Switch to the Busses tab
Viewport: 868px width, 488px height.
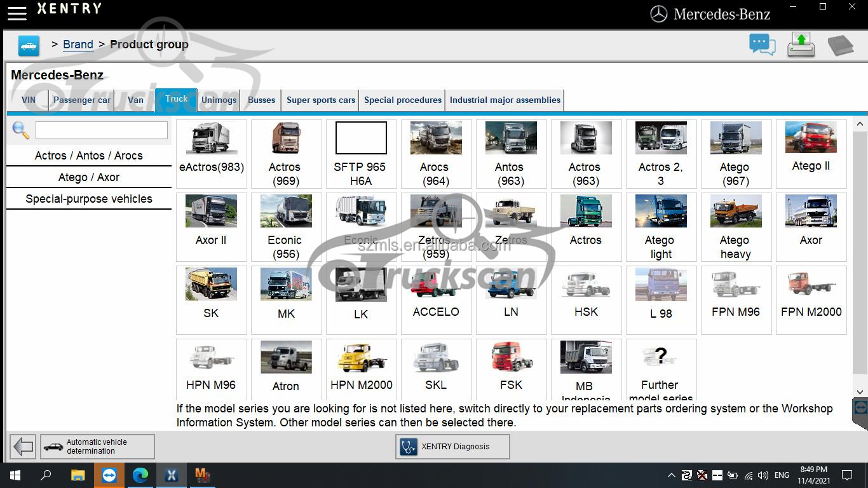pos(261,100)
